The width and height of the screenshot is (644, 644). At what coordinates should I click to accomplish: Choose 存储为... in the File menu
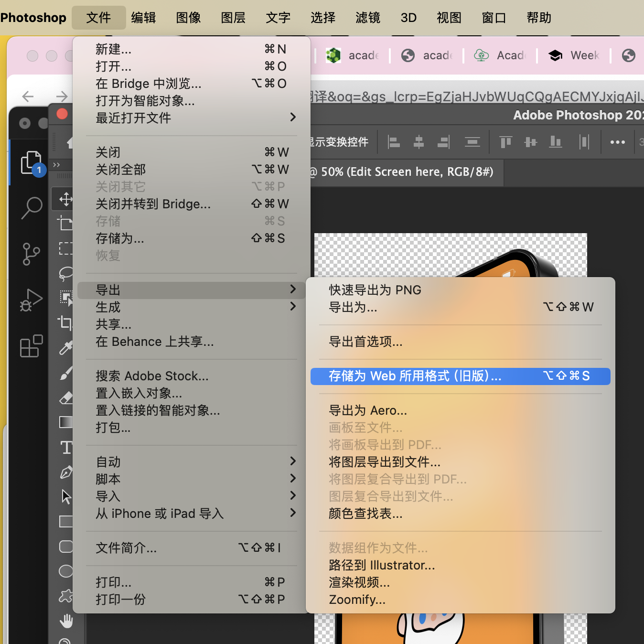click(191, 238)
